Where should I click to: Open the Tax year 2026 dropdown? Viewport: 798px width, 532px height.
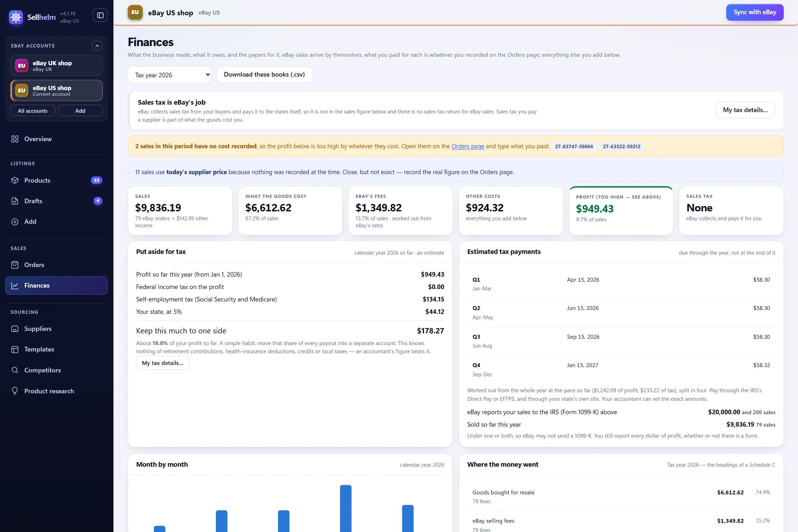pyautogui.click(x=170, y=75)
